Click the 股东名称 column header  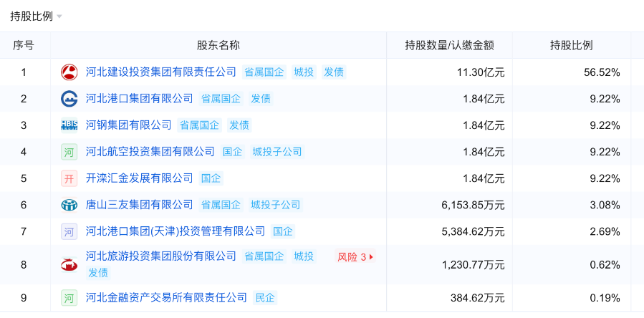pos(218,45)
